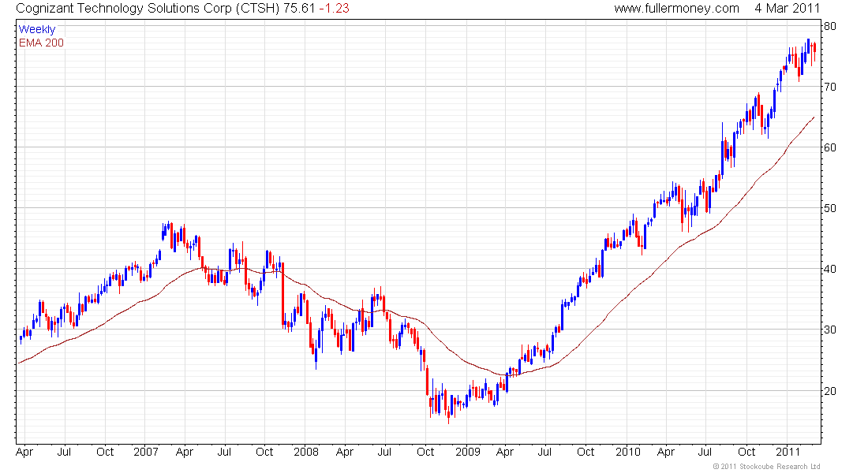Click the 70 price axis label

click(830, 87)
